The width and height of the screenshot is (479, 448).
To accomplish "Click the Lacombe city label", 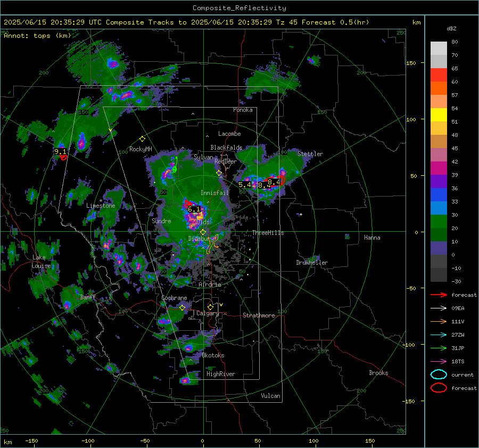I will tap(229, 134).
